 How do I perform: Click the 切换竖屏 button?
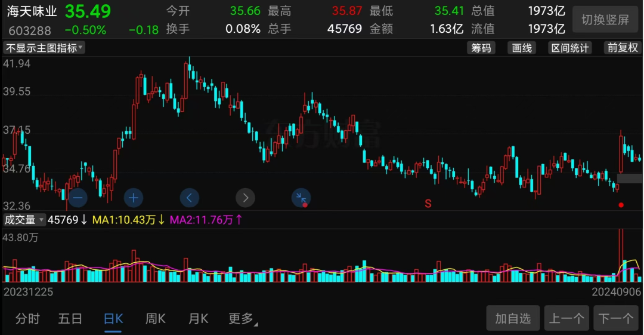click(605, 20)
